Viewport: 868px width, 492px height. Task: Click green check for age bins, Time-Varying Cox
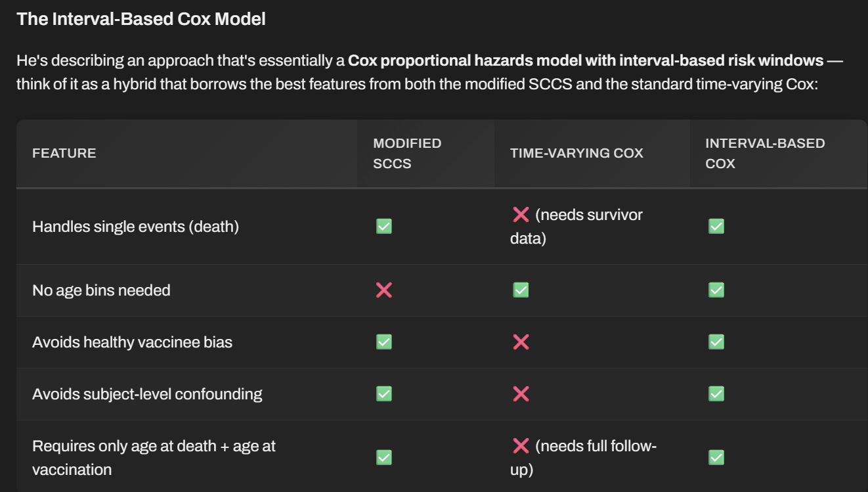click(x=521, y=290)
